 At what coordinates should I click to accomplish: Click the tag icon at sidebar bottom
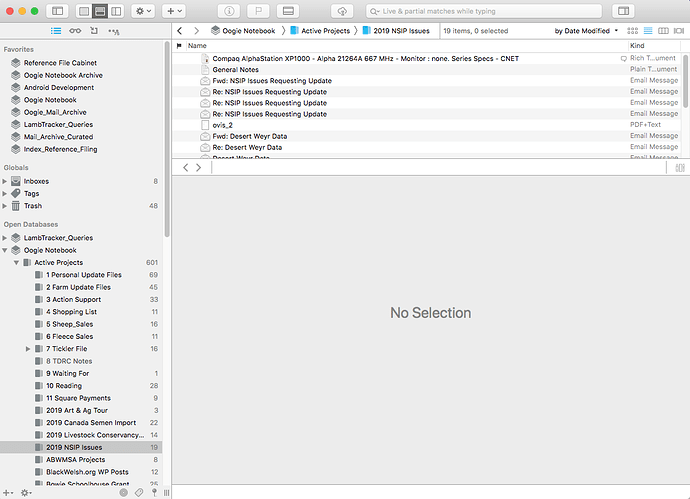[139, 492]
